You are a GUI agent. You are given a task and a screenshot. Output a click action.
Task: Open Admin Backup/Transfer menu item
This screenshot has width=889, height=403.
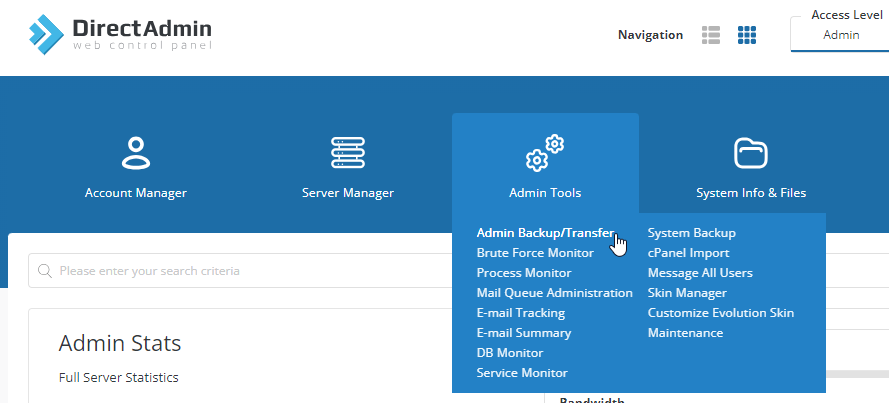click(x=545, y=233)
